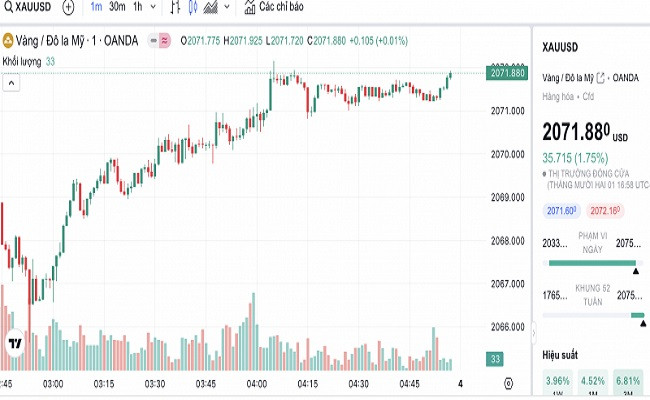Image resolution: width=650 pixels, height=400 pixels.
Task: Collapse the chart legend arrow under Khối lượng
Action: click(11, 82)
